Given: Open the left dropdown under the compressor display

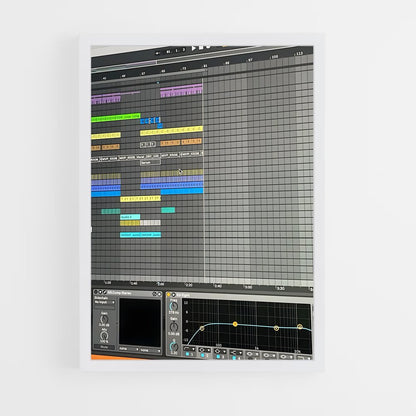Looking at the screenshot, I should [129, 349].
